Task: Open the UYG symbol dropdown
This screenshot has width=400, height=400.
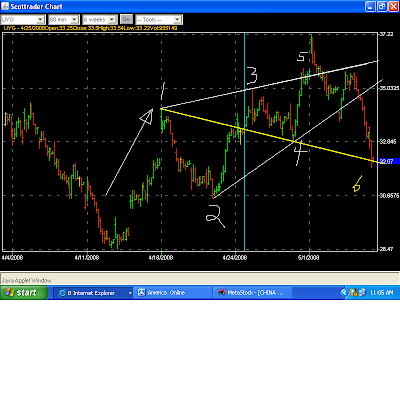Action: (x=40, y=20)
